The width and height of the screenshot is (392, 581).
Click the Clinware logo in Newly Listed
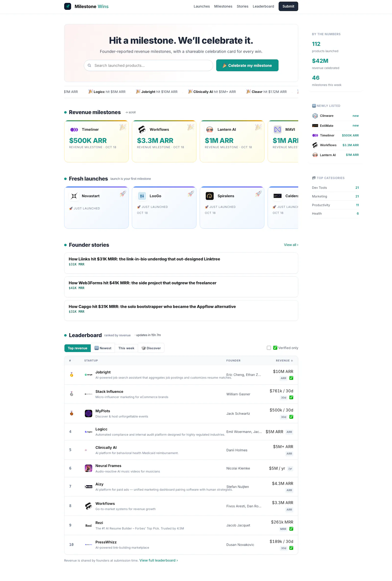(x=315, y=116)
